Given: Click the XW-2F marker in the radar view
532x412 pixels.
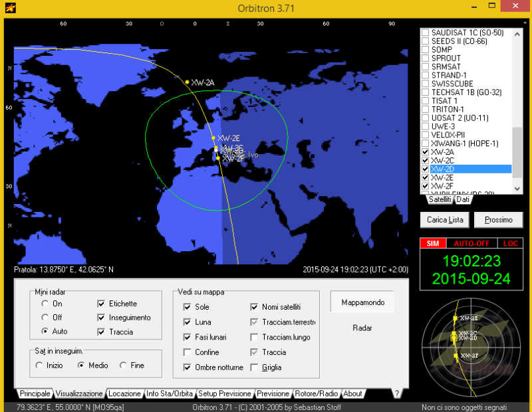Looking at the screenshot, I should coord(456,356).
